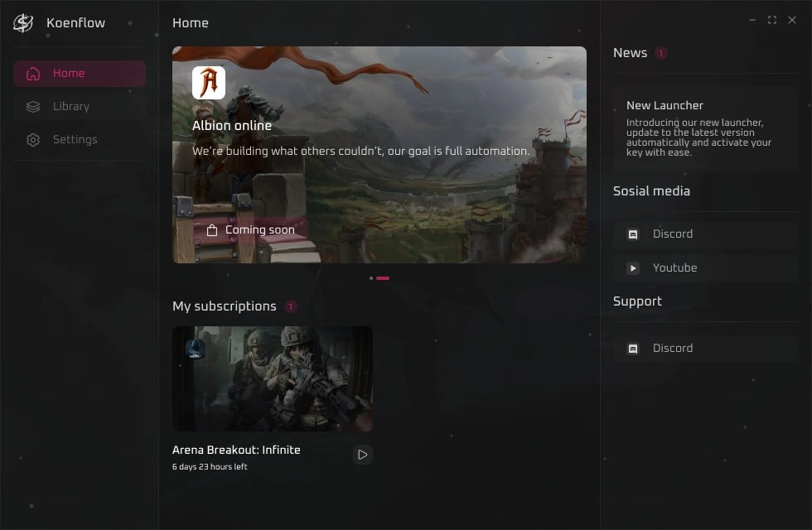
Task: Click the small game icon on subscription card
Action: click(x=196, y=349)
